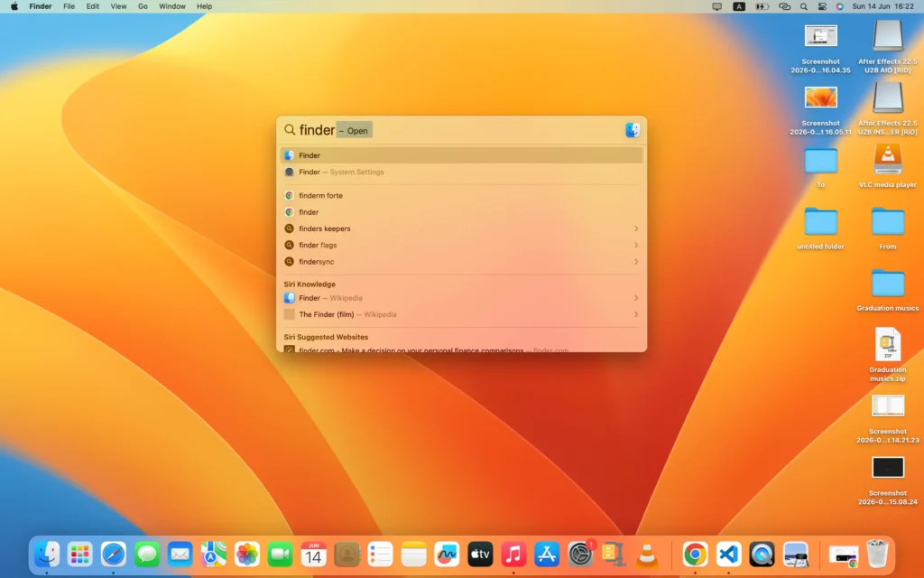The image size is (924, 578).
Task: Open Reminders app in the Dock
Action: click(380, 555)
